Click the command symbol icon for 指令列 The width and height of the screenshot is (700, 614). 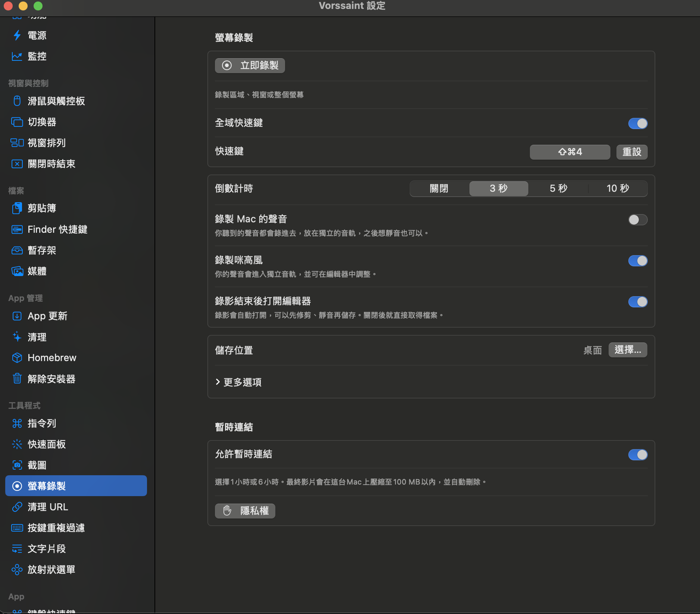click(17, 423)
